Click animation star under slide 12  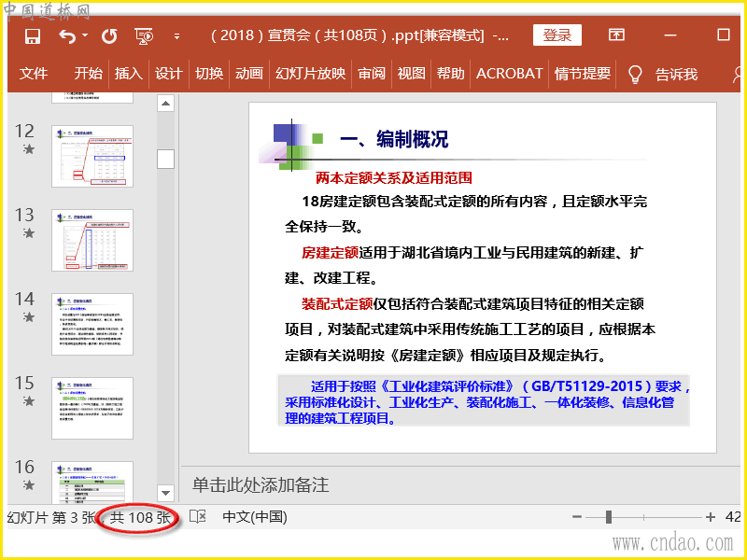coord(29,149)
